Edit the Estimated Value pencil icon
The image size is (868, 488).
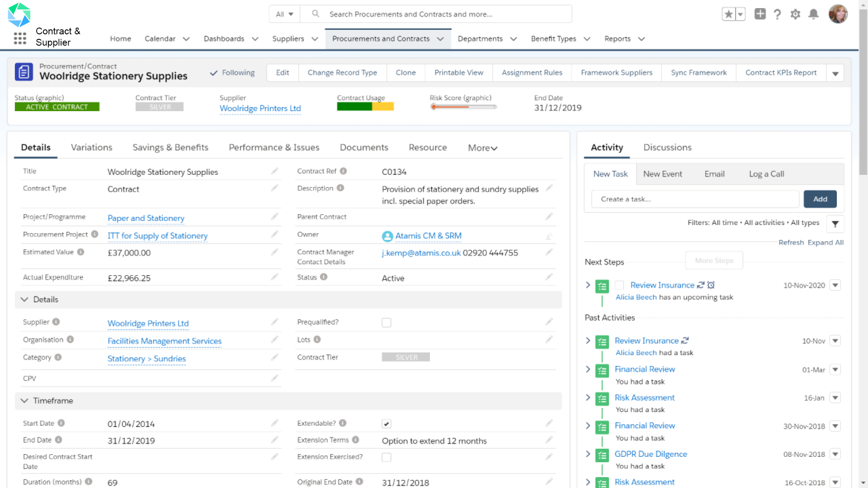tap(274, 252)
